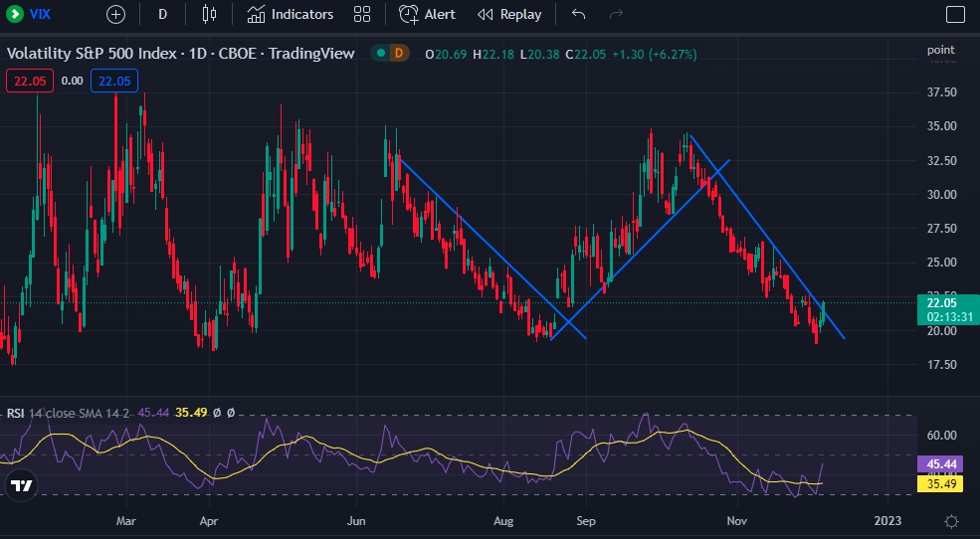This screenshot has height=539, width=980.
Task: Create an Alert
Action: (x=428, y=14)
